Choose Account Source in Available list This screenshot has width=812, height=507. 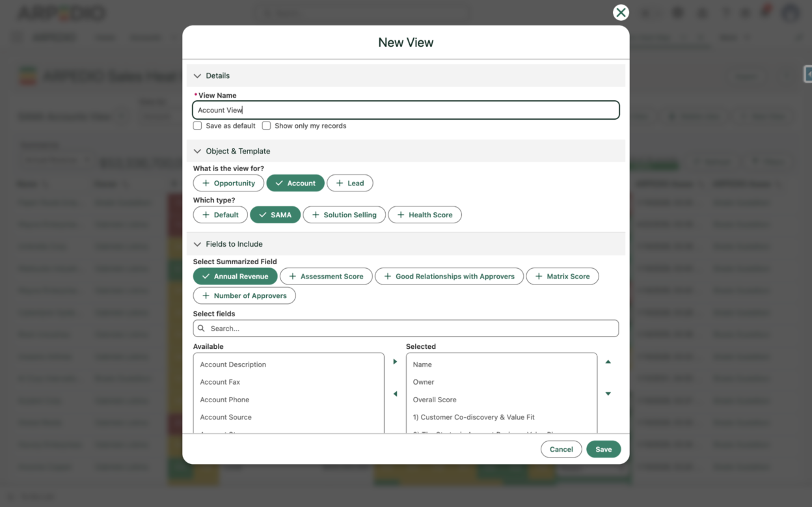289,417
